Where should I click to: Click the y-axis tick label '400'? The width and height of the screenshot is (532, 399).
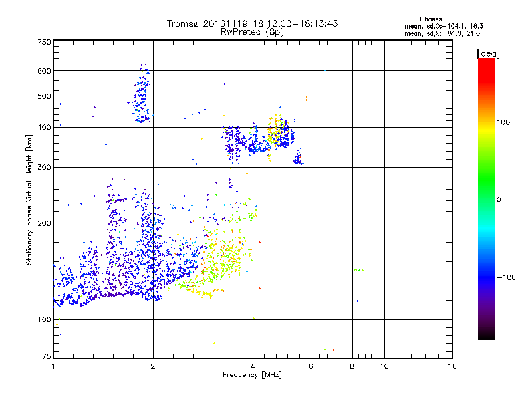(x=44, y=128)
